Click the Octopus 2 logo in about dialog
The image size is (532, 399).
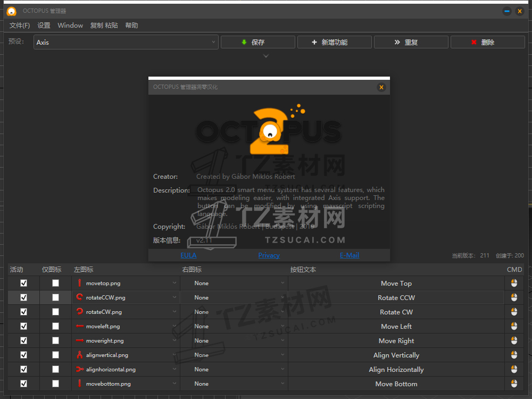click(269, 130)
